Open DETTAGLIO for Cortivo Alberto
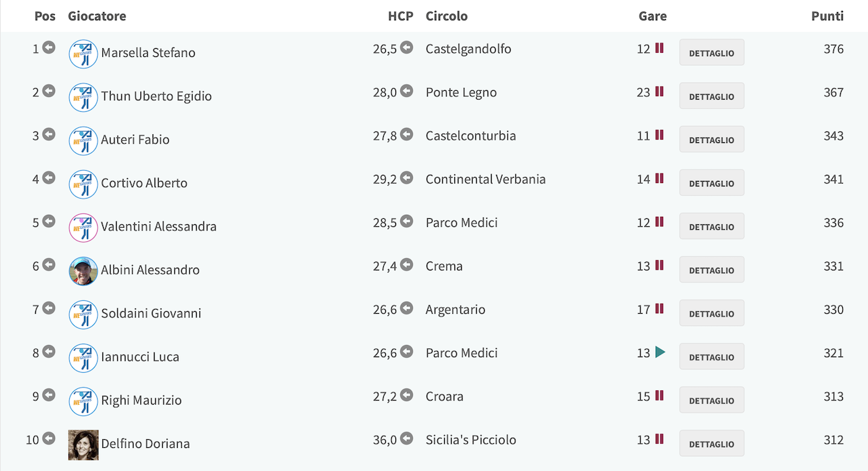The height and width of the screenshot is (471, 868). coord(711,183)
